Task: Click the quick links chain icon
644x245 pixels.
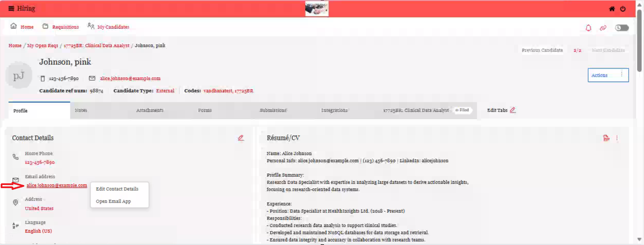Action: [x=603, y=28]
